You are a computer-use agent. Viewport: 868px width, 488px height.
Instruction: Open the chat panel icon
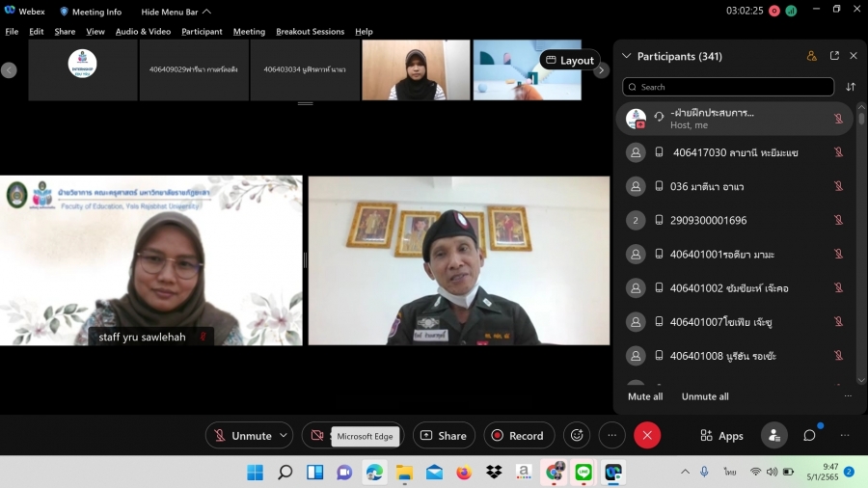(809, 436)
